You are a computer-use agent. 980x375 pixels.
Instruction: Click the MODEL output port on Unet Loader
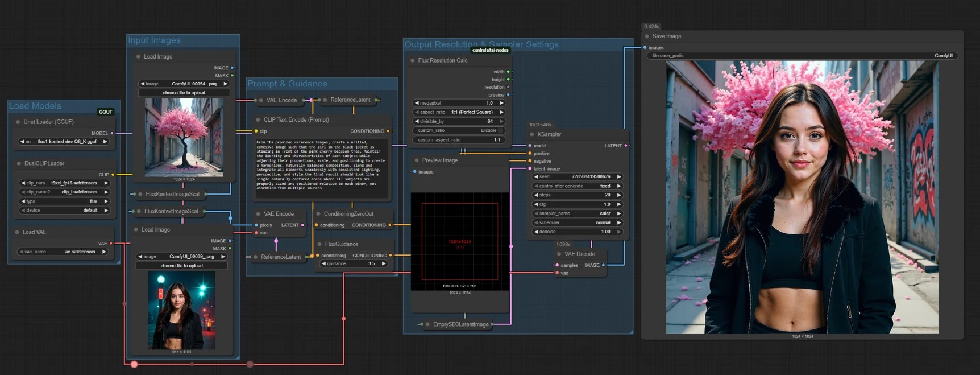(x=112, y=133)
